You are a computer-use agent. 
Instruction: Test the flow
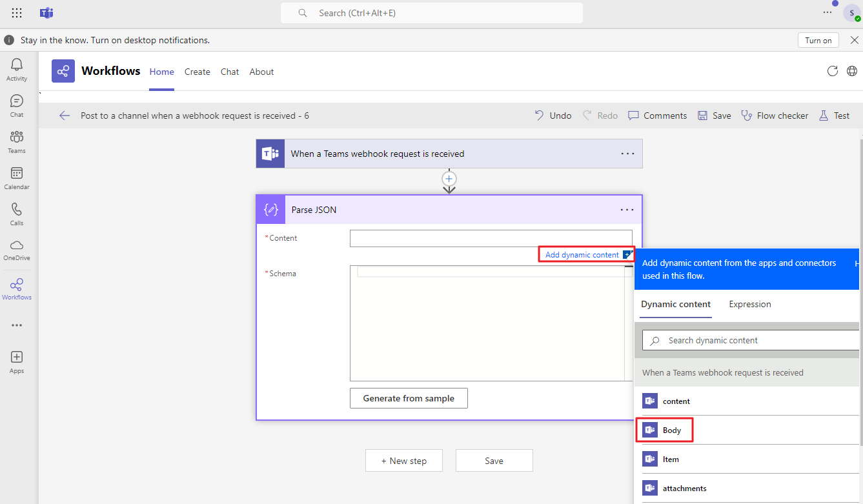click(x=834, y=116)
